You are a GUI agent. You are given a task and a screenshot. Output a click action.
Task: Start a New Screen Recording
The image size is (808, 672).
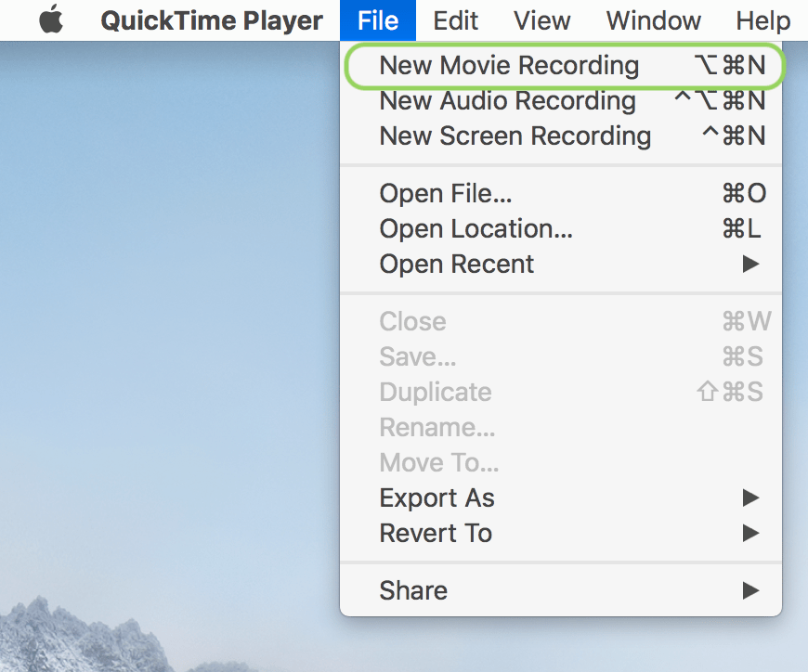pyautogui.click(x=515, y=136)
